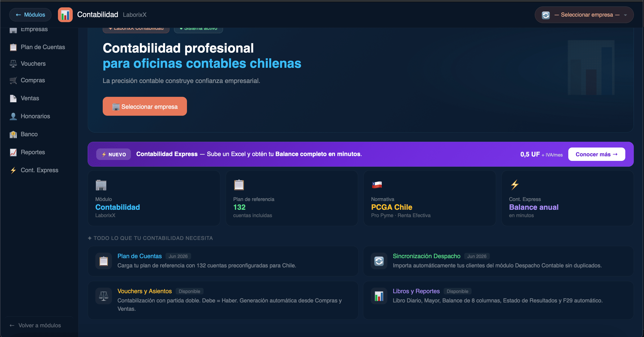This screenshot has width=644, height=337.
Task: Click the Banco building sidebar icon
Action: pyautogui.click(x=13, y=134)
